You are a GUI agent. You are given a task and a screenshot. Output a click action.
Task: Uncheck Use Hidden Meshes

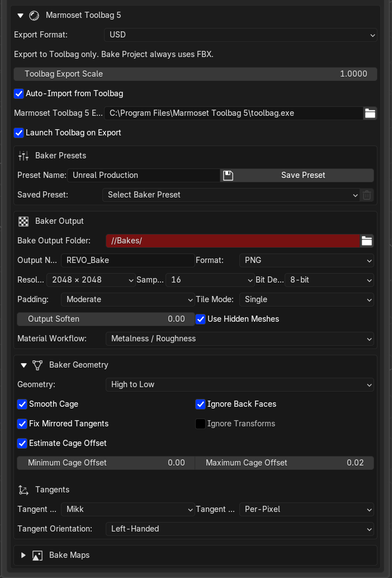tap(200, 319)
